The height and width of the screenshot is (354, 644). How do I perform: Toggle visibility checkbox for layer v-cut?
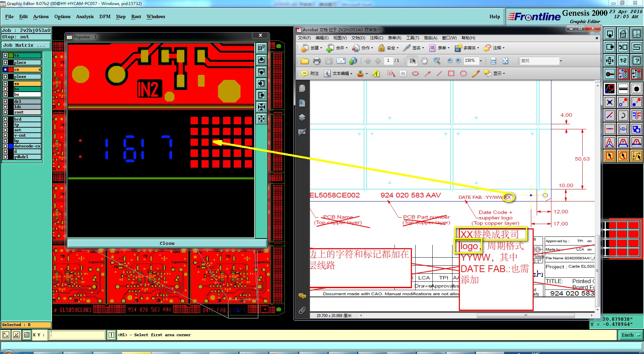tap(5, 135)
